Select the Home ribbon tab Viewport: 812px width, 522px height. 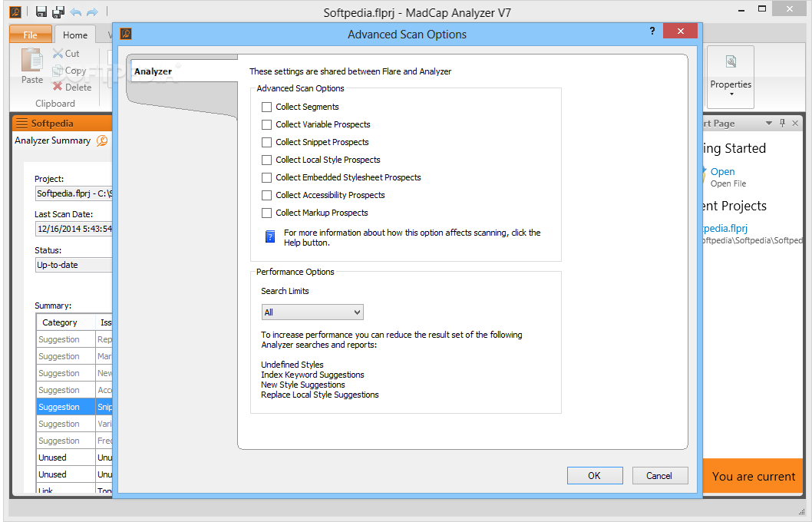tap(75, 35)
